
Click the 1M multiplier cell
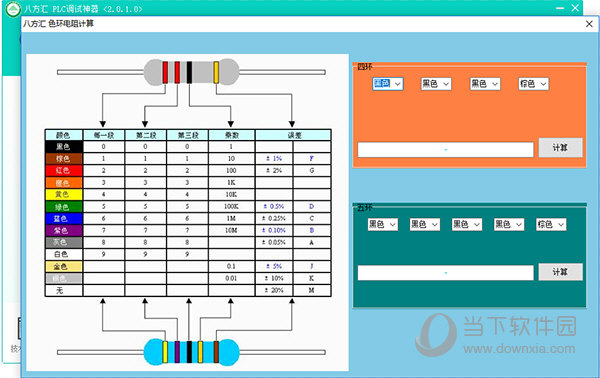pos(232,218)
